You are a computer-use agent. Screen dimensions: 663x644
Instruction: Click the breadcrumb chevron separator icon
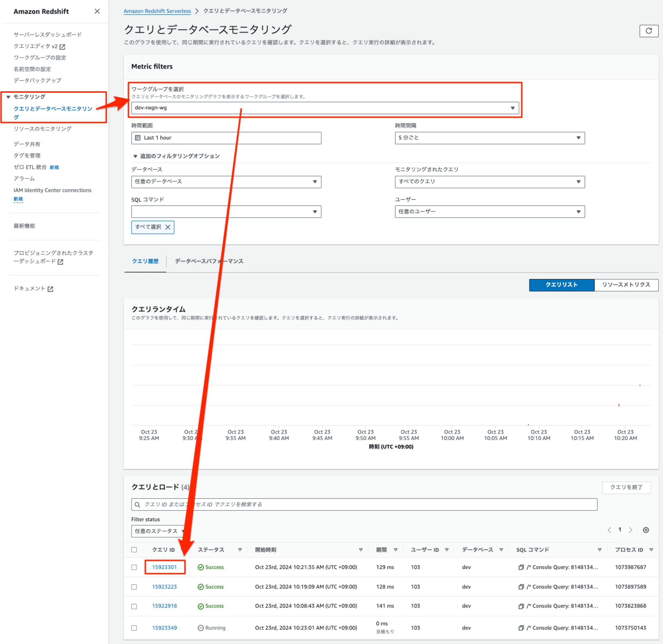click(x=197, y=11)
